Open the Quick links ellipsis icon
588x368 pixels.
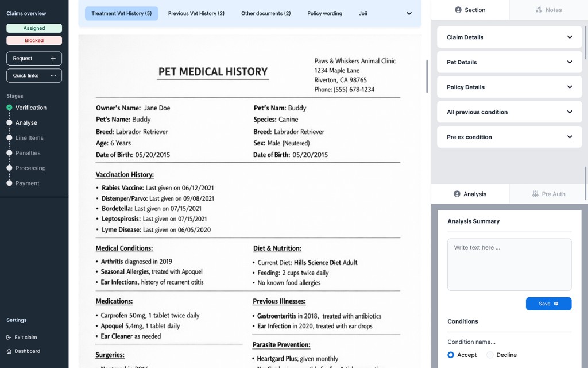tap(53, 75)
